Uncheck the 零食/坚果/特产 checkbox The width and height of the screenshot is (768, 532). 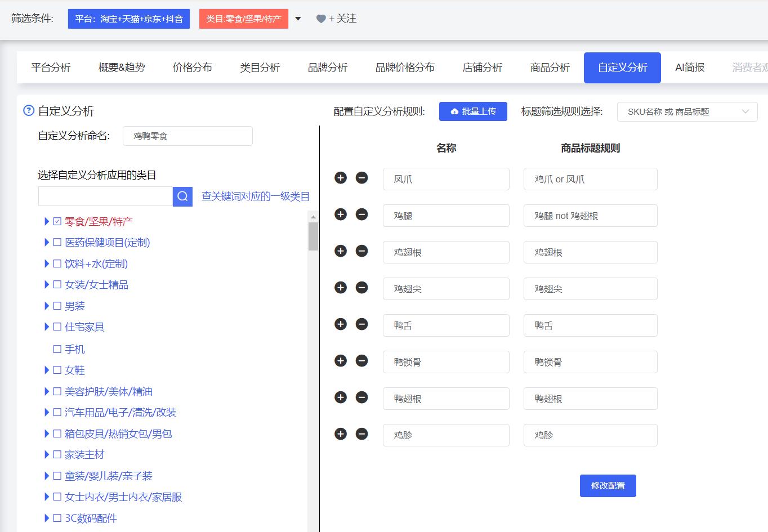pyautogui.click(x=57, y=221)
